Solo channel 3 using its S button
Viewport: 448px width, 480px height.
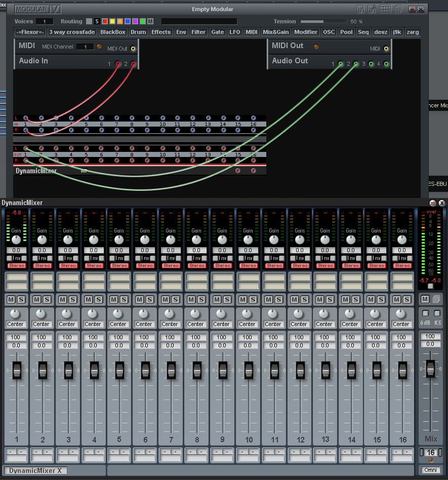(x=72, y=300)
